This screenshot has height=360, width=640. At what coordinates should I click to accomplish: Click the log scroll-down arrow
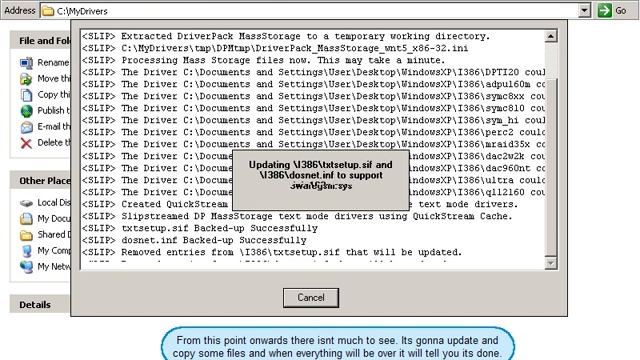(551, 263)
